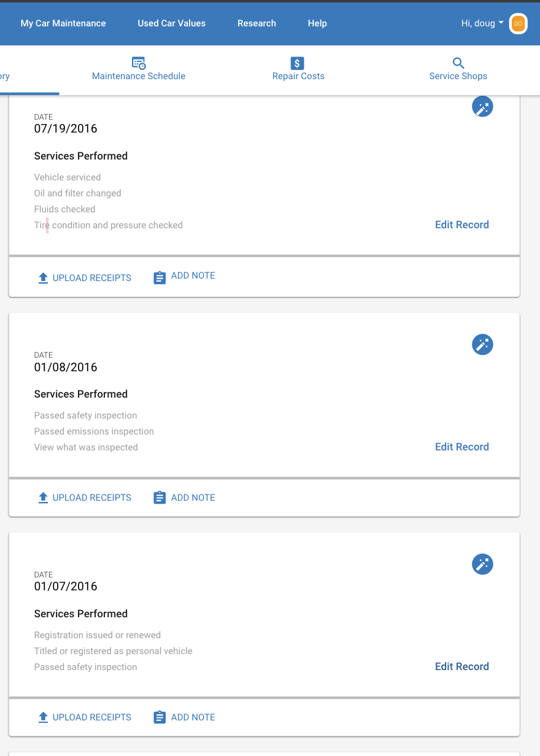540x756 pixels.
Task: Click upload arrow icon in 01/08/2016 record
Action: point(43,498)
